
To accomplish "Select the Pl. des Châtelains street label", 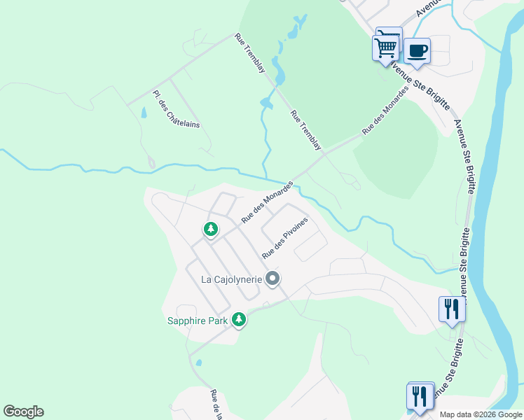I will pyautogui.click(x=176, y=109).
